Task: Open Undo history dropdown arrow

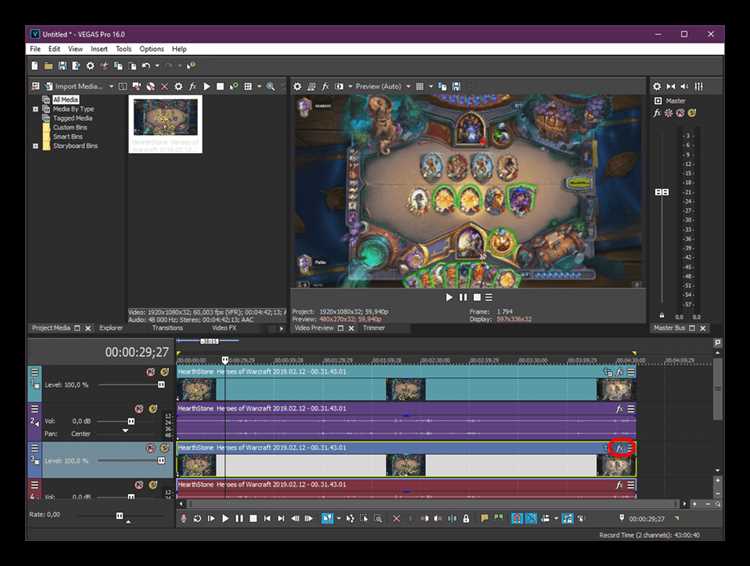Action: [x=156, y=66]
